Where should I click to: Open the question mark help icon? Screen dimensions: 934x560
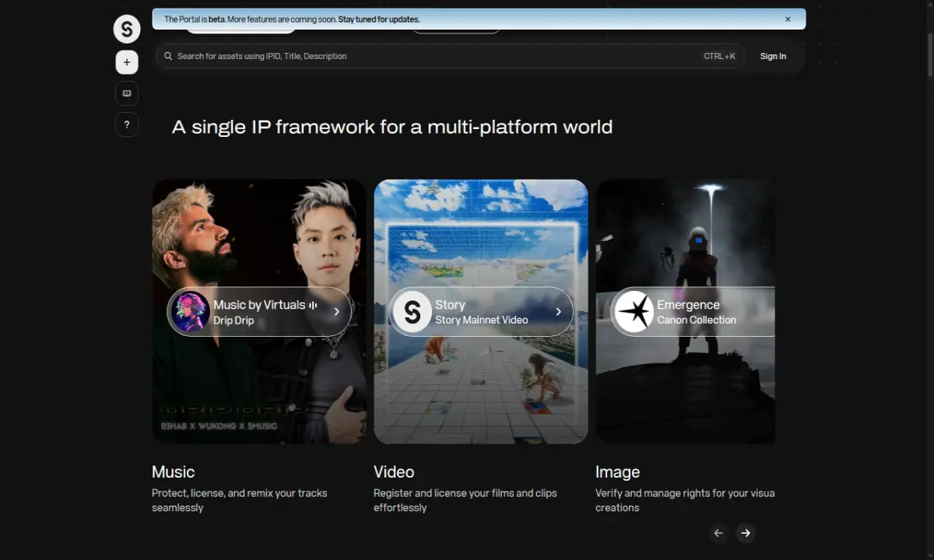(127, 124)
